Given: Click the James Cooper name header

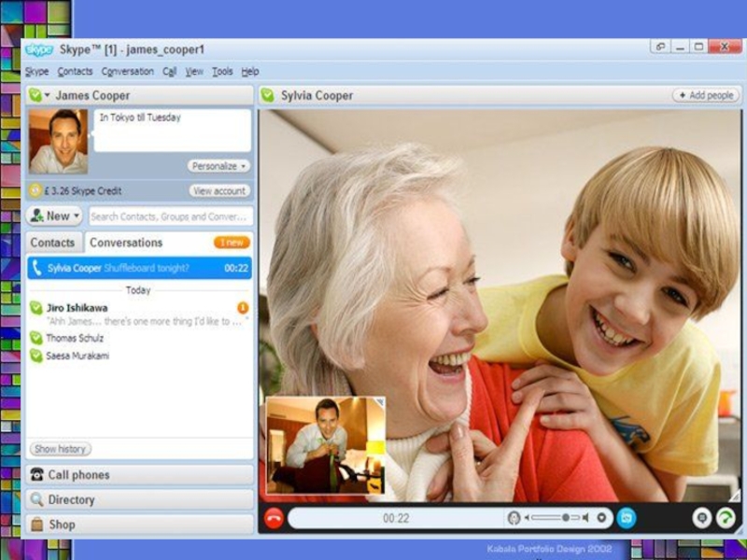Looking at the screenshot, I should (92, 95).
